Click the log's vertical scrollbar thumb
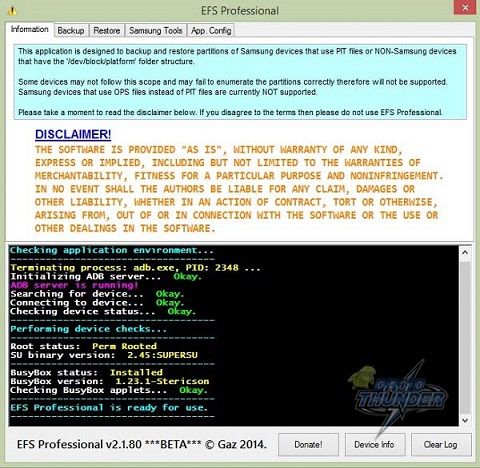 (465, 337)
